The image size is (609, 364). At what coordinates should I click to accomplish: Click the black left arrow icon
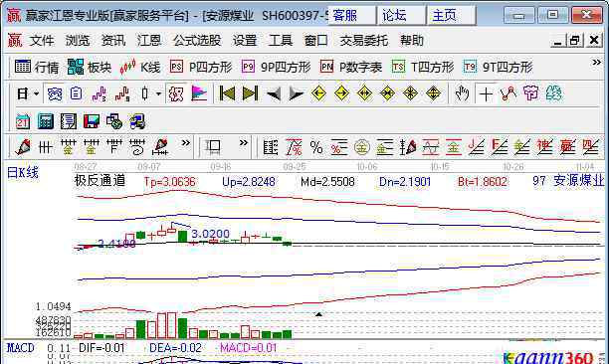click(x=274, y=93)
